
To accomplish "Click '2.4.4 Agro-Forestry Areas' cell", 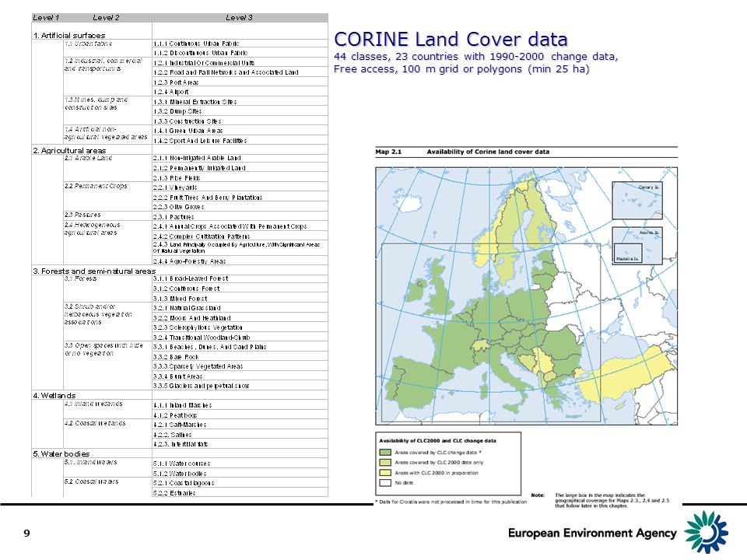I will coord(240,261).
